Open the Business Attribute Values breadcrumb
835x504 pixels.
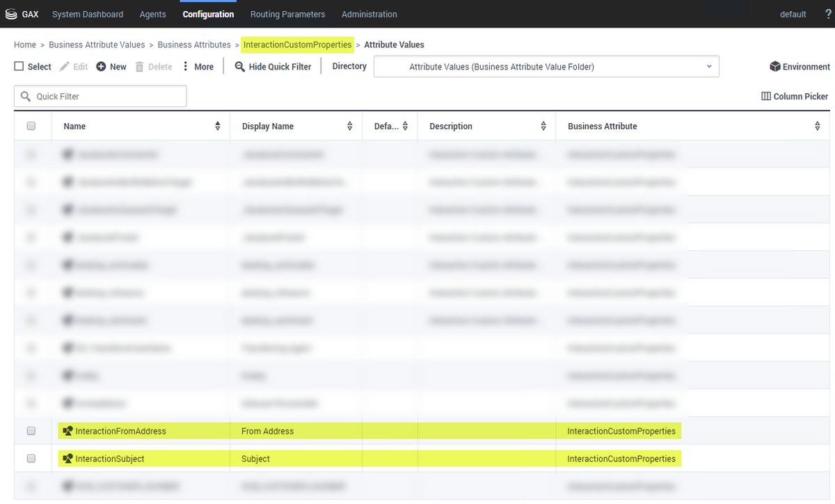click(x=97, y=44)
